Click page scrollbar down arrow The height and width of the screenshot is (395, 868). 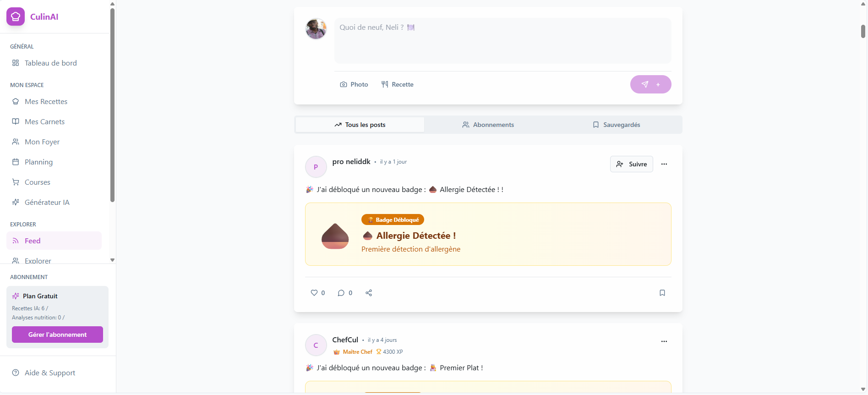tap(863, 390)
